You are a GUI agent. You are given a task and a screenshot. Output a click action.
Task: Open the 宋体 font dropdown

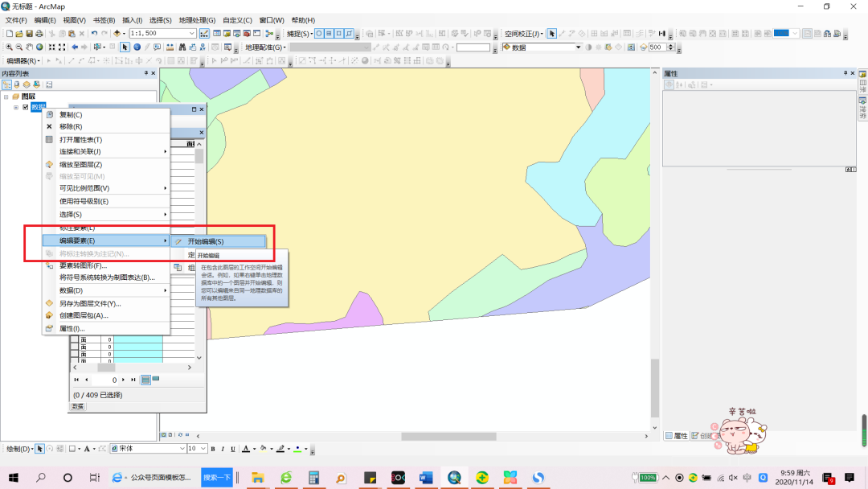[x=182, y=449]
